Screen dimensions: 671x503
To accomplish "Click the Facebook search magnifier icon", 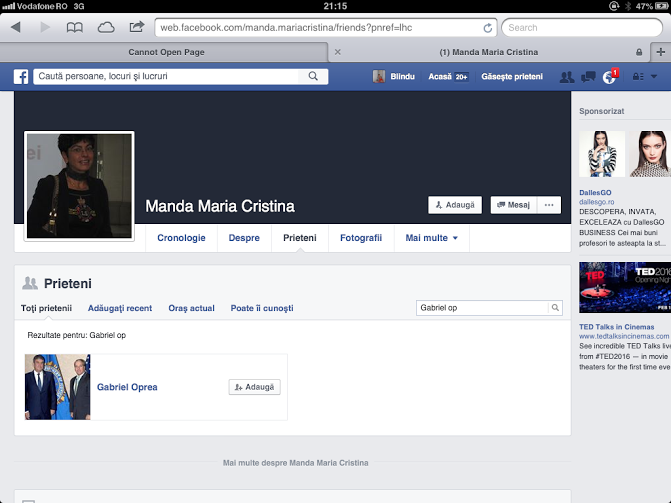I will tap(313, 76).
